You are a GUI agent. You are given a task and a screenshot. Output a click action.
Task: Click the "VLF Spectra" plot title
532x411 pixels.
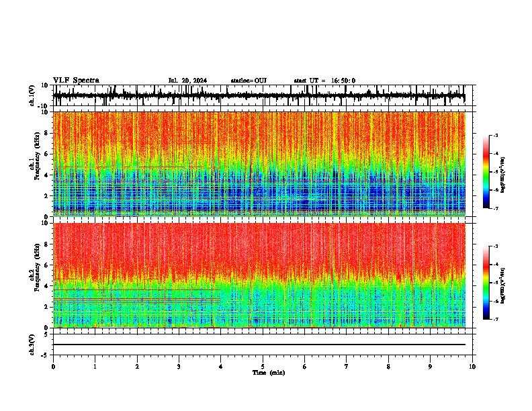click(x=76, y=81)
